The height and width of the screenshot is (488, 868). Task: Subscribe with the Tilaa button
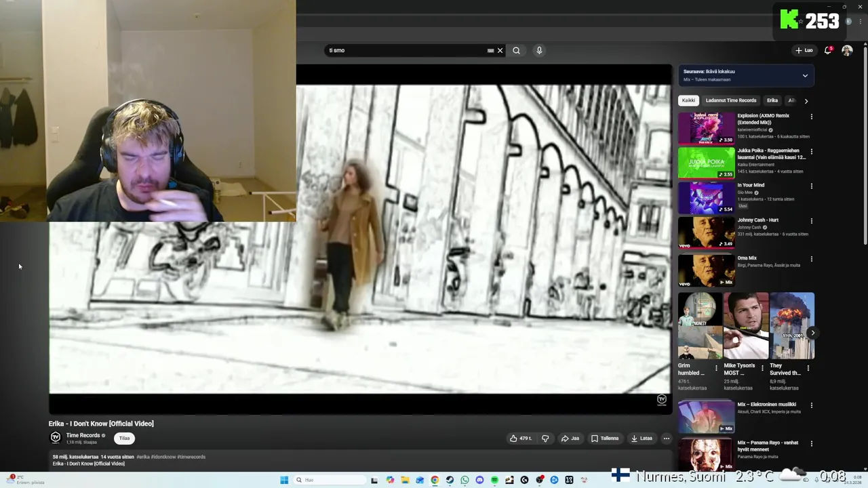(124, 438)
